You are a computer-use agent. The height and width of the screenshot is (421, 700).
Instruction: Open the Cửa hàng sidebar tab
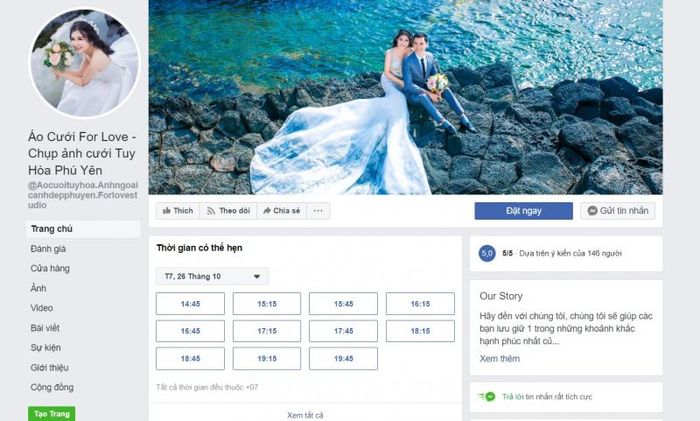(50, 268)
